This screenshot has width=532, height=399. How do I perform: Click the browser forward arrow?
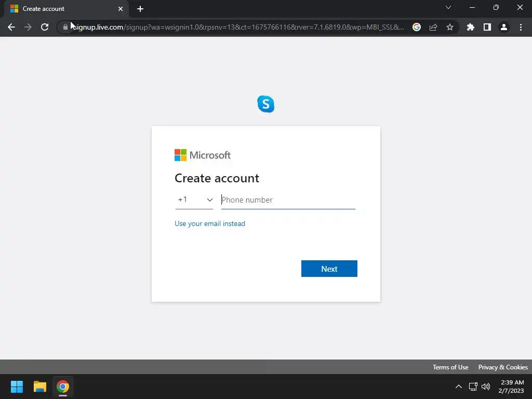tap(28, 27)
